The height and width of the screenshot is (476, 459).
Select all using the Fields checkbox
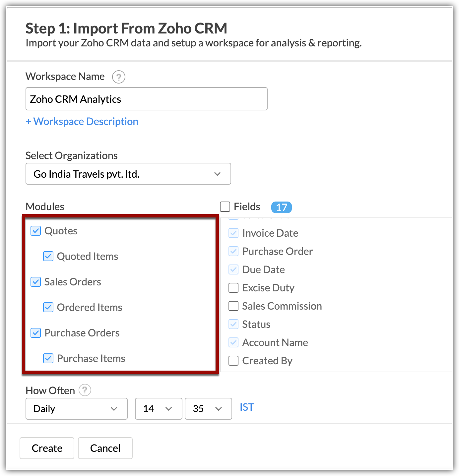(225, 207)
